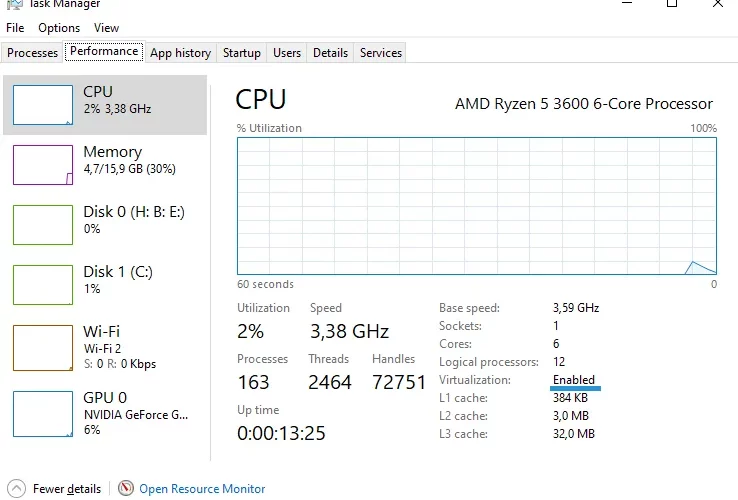The image size is (738, 500).
Task: Go to the Users tab
Action: tap(287, 53)
